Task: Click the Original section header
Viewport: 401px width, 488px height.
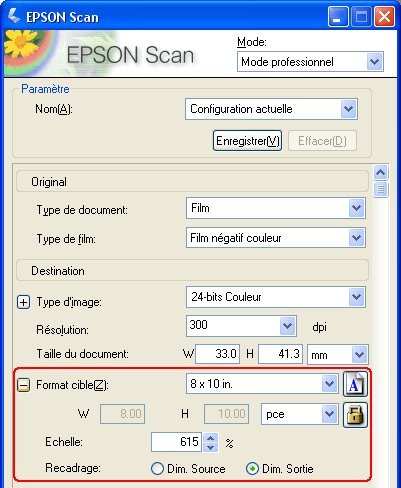Action: pos(192,182)
